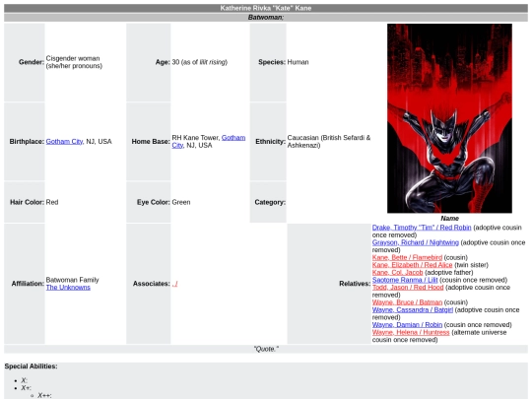Click the "Quote." placeholder text

pyautogui.click(x=266, y=349)
